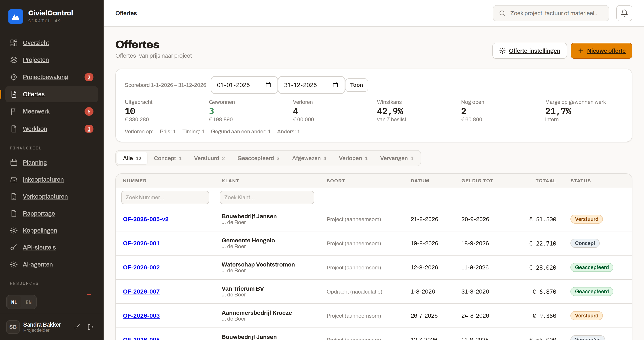The height and width of the screenshot is (340, 644).
Task: Click the TOTAAL column header
Action: tap(546, 181)
